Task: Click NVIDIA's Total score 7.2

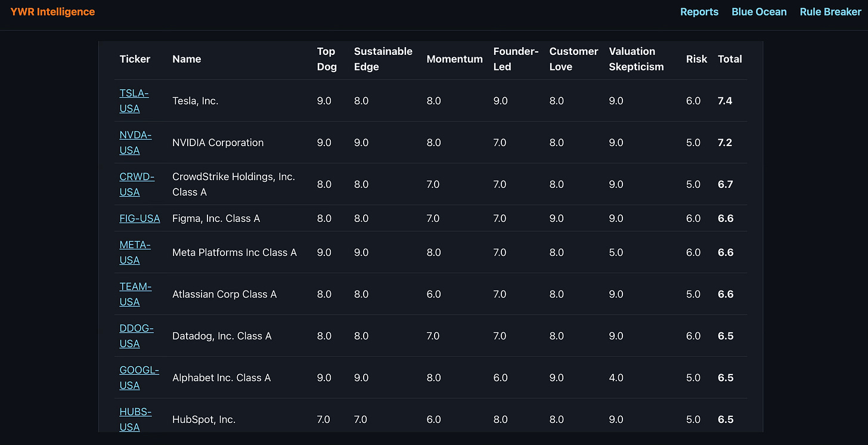Action: [x=725, y=143]
